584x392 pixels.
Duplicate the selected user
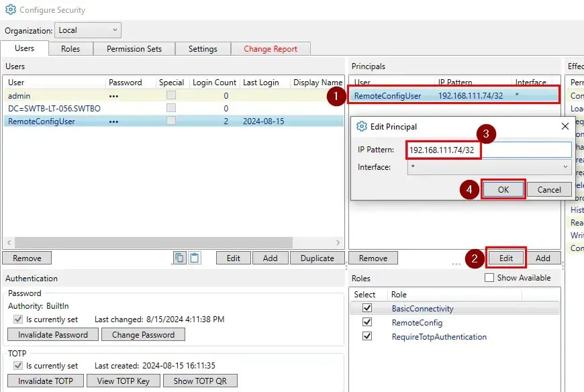pos(315,257)
